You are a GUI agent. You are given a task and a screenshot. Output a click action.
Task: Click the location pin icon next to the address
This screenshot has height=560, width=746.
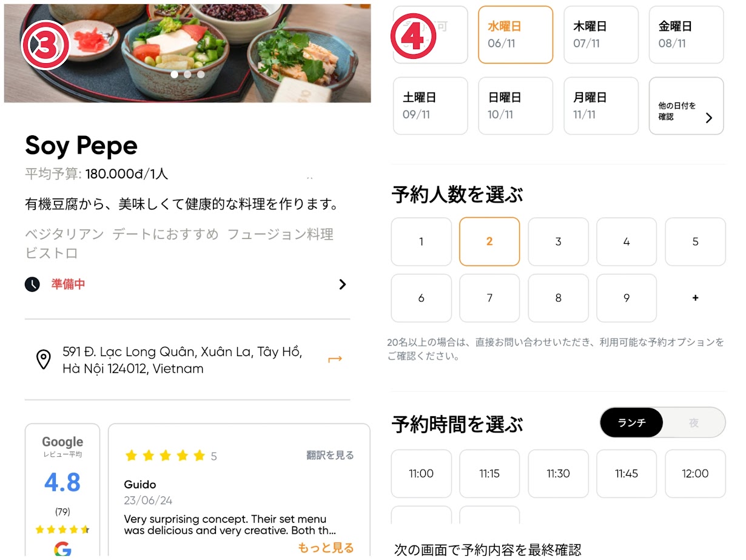click(43, 359)
